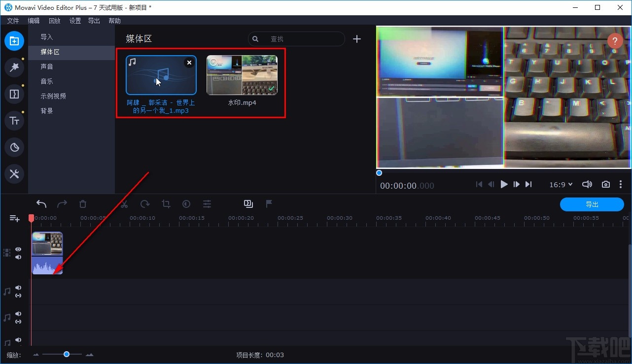Click the 查找 search field
The image size is (632, 364).
click(296, 39)
